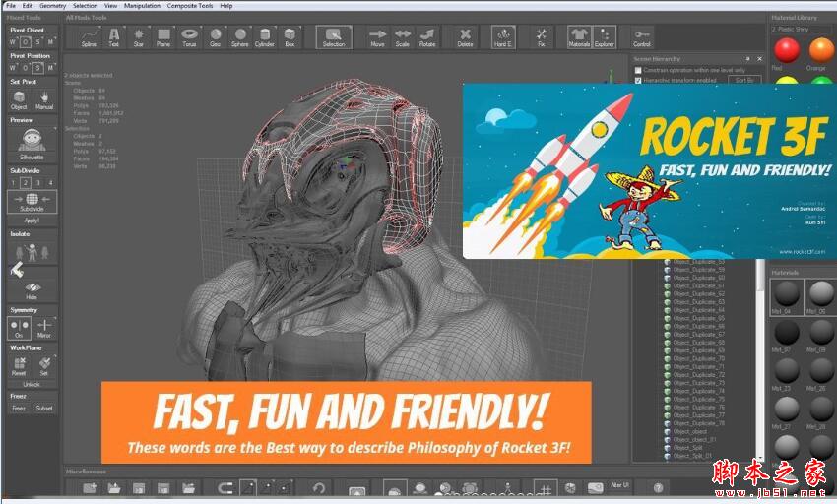Click the Freez button
Screen dimensions: 837x504
tap(19, 408)
